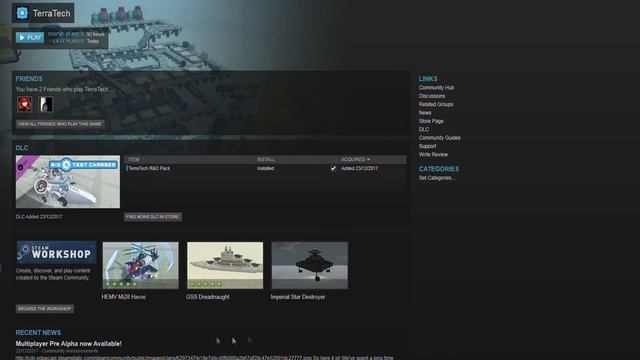Open Imperial Star Destroyer workshop thumbnail

310,265
